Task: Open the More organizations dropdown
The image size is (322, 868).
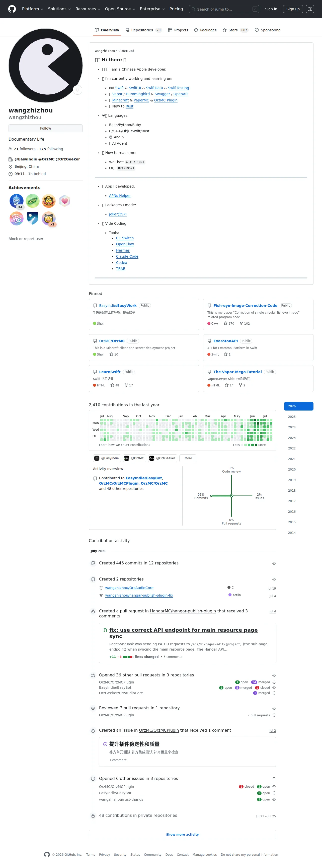Action: (188, 458)
